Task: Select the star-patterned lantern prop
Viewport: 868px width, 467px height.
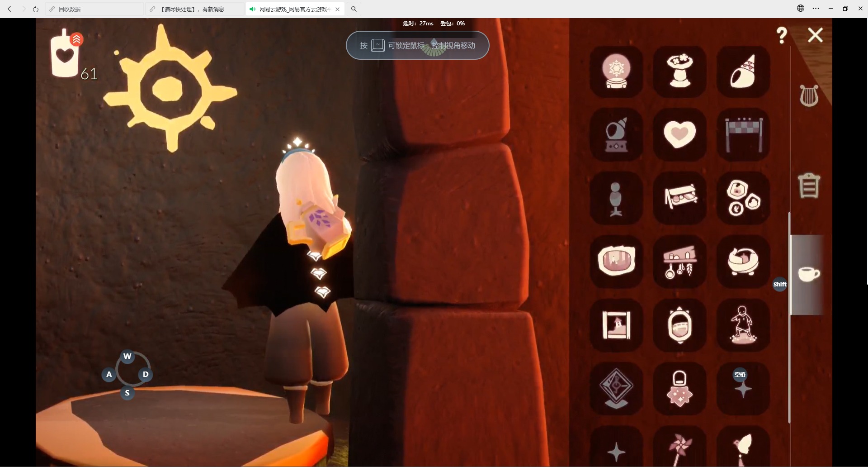Action: [x=679, y=388]
